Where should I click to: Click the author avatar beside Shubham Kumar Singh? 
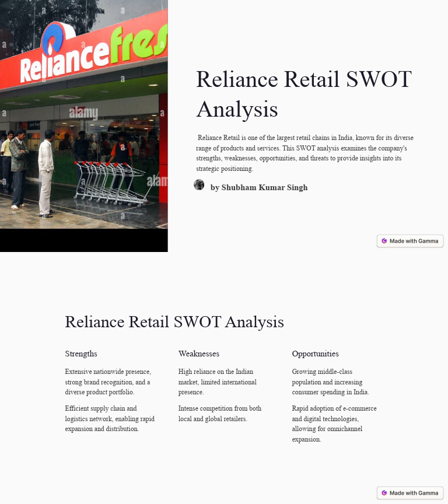pyautogui.click(x=199, y=185)
